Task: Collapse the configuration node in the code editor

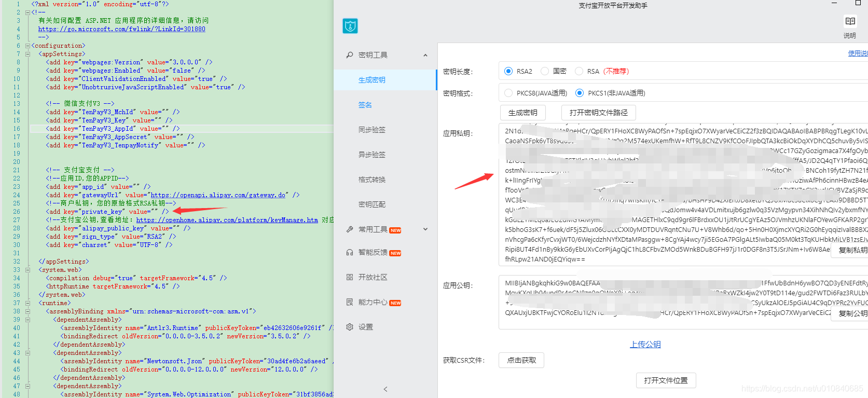Action: point(27,46)
